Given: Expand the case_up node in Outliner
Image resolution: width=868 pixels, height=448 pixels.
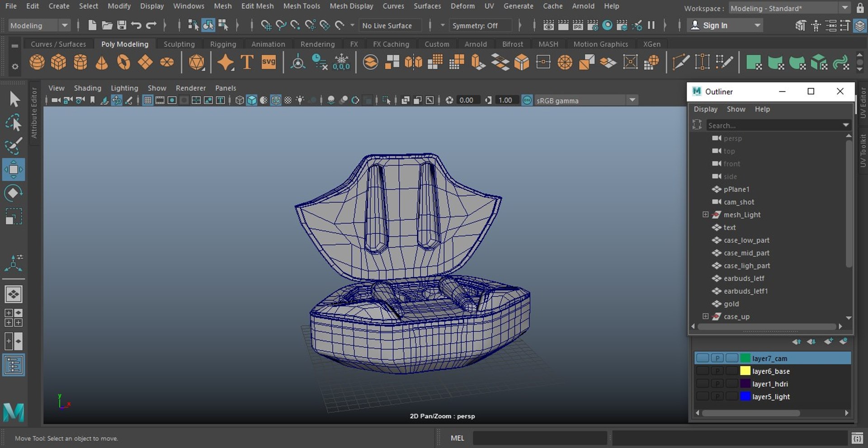Looking at the screenshot, I should coord(705,316).
